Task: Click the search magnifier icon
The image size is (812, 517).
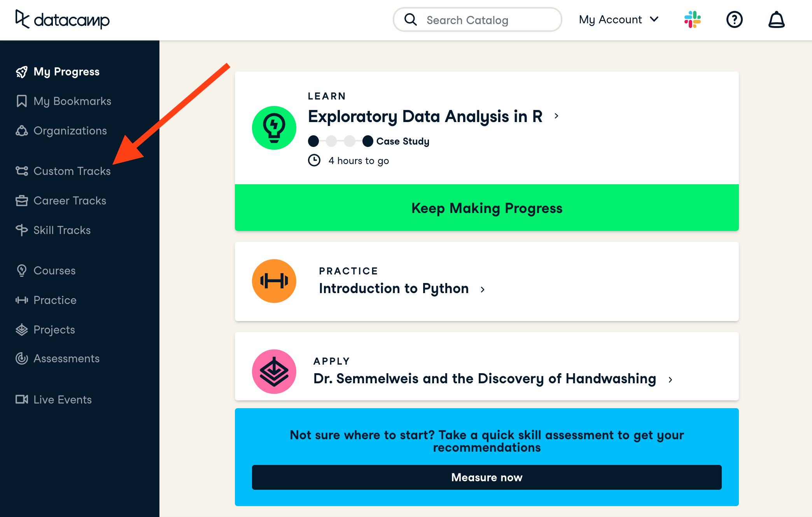Action: tap(410, 19)
